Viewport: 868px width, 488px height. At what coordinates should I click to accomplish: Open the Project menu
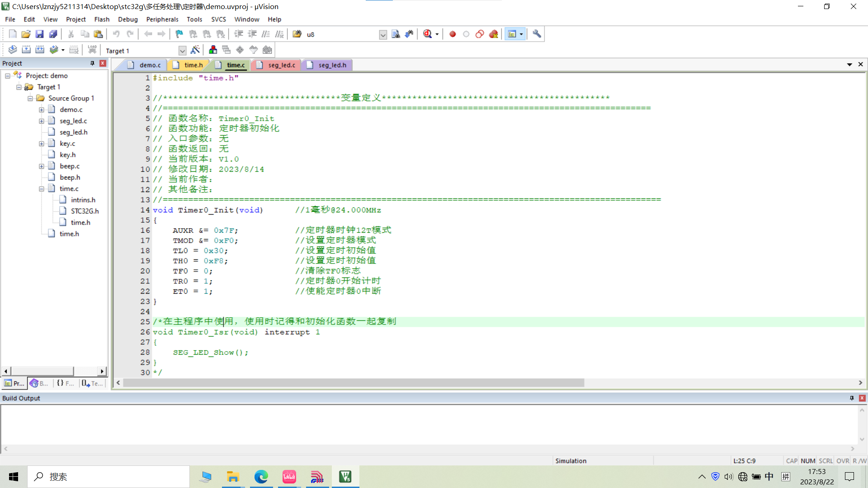(75, 19)
